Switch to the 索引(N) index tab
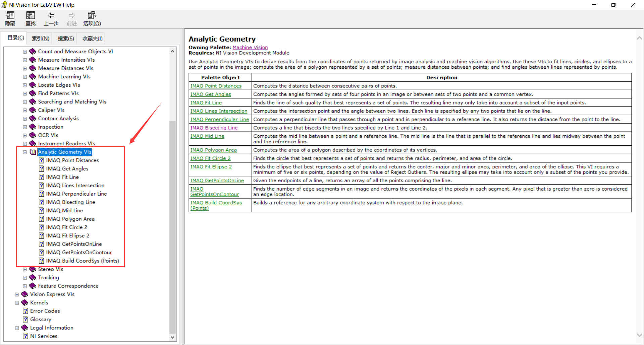 point(41,39)
